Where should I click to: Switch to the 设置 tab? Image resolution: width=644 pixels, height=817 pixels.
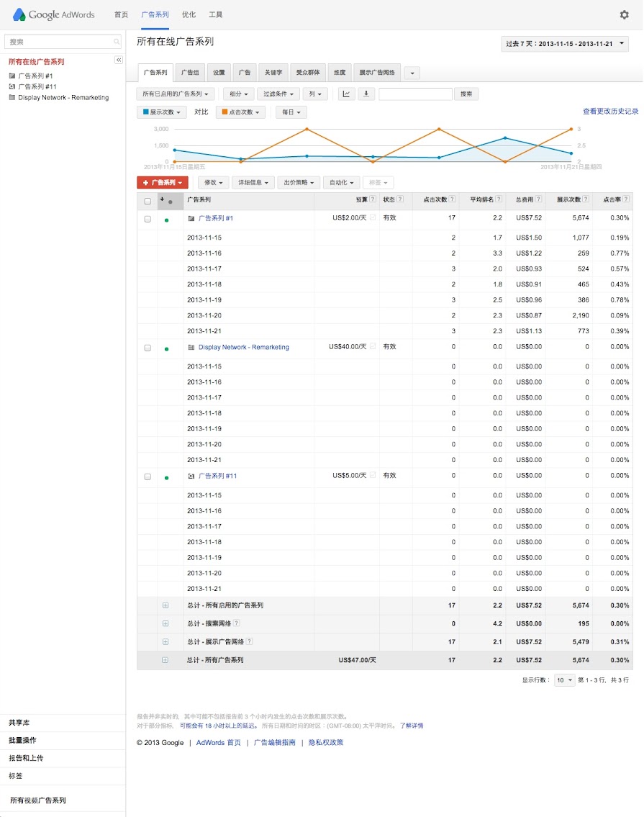pos(219,73)
